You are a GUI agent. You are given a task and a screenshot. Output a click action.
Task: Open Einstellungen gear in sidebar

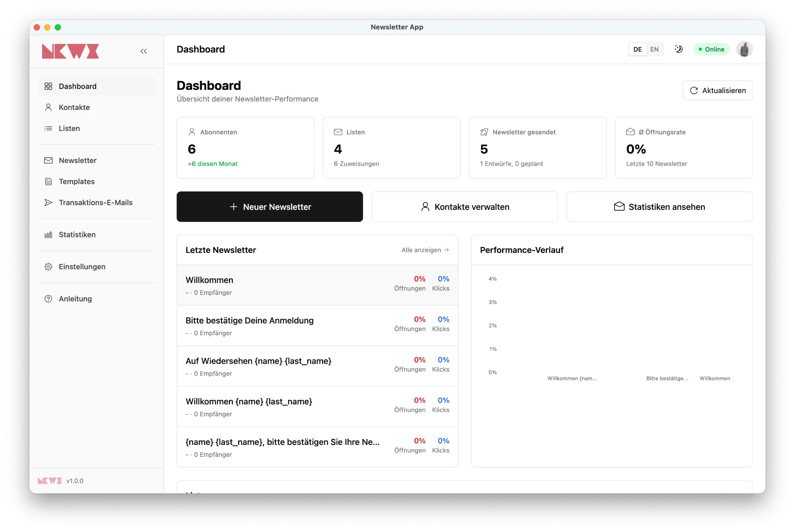click(x=82, y=267)
